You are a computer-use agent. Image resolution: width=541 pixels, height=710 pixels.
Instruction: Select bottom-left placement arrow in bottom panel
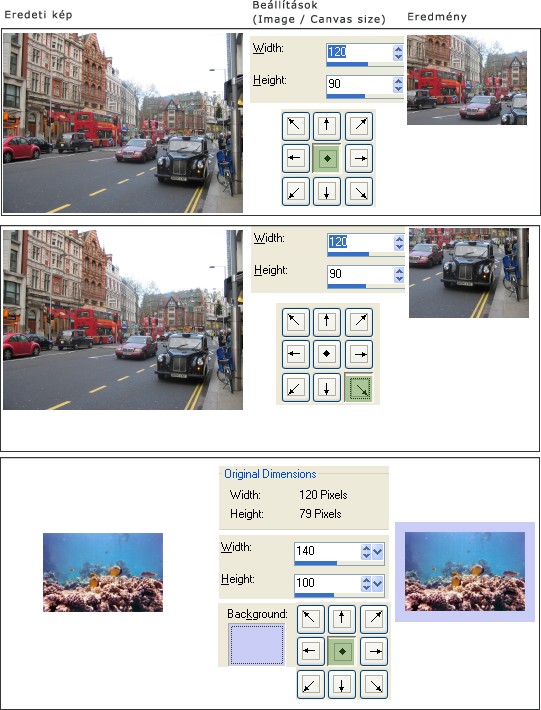click(311, 684)
